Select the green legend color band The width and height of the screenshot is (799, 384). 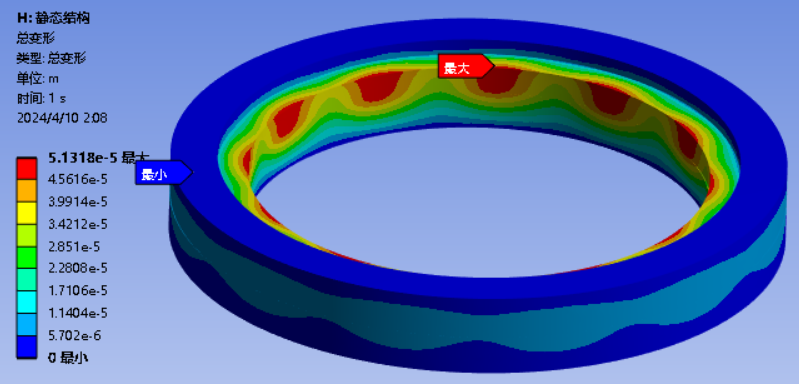click(x=26, y=258)
